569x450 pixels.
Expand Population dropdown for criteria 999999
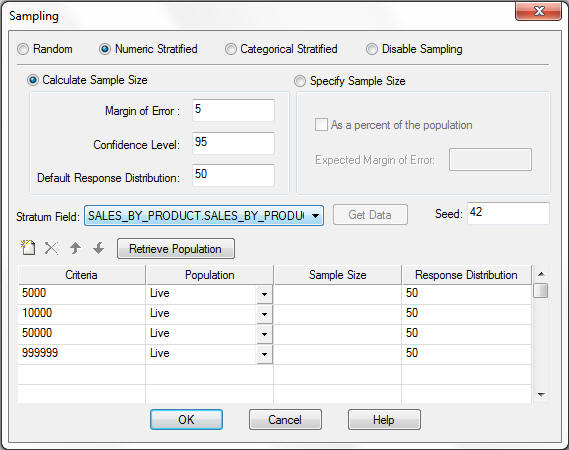[x=265, y=354]
